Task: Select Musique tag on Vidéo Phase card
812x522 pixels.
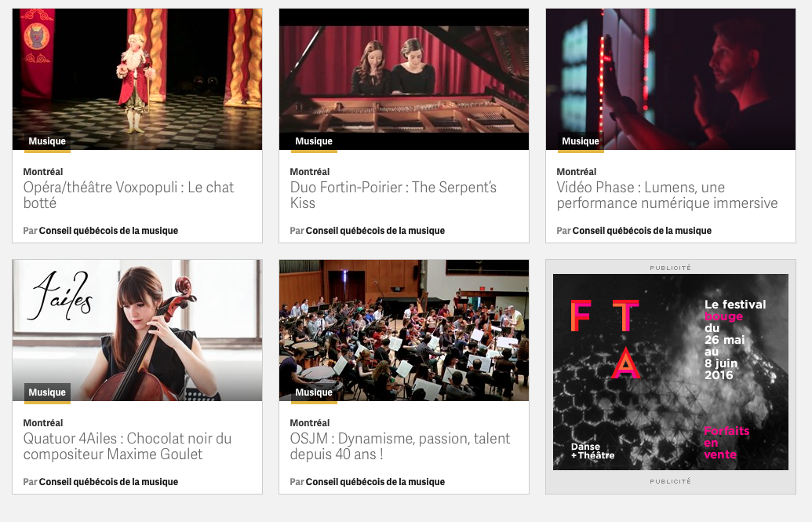Action: [x=581, y=141]
